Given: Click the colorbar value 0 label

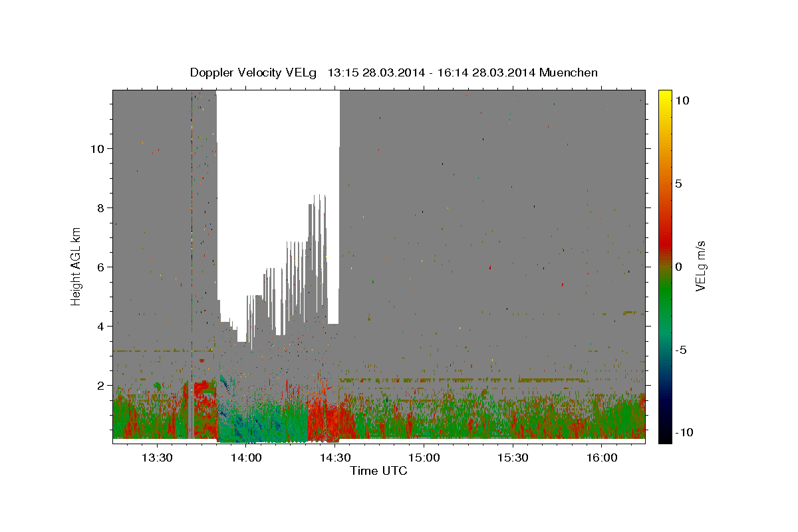Looking at the screenshot, I should (678, 267).
